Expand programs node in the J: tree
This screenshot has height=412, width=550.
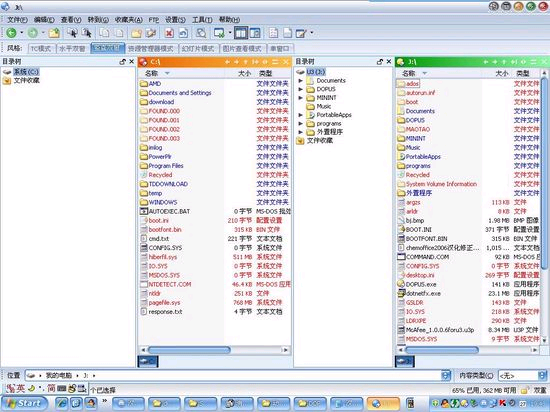tap(301, 123)
